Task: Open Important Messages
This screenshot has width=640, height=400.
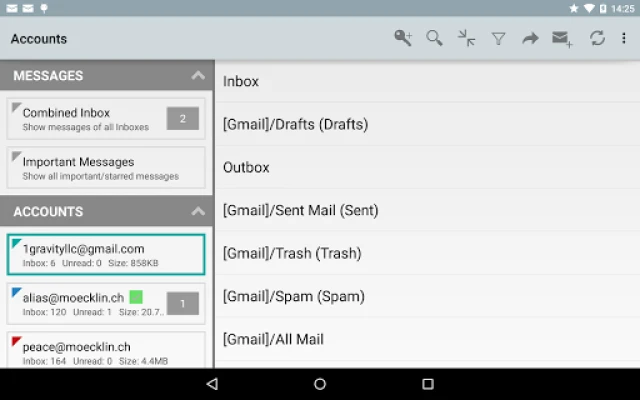Action: click(x=106, y=168)
